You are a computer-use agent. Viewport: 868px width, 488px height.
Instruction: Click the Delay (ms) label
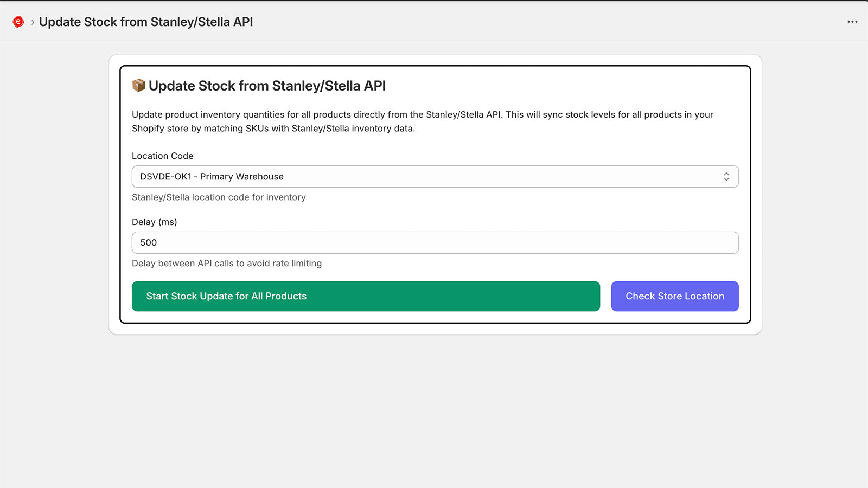pyautogui.click(x=155, y=222)
